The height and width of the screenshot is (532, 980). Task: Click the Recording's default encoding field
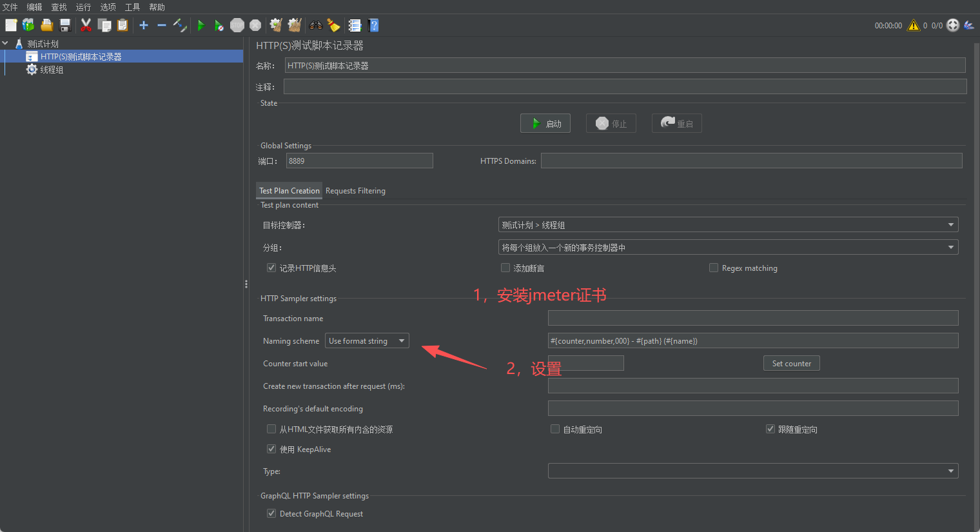[753, 408]
